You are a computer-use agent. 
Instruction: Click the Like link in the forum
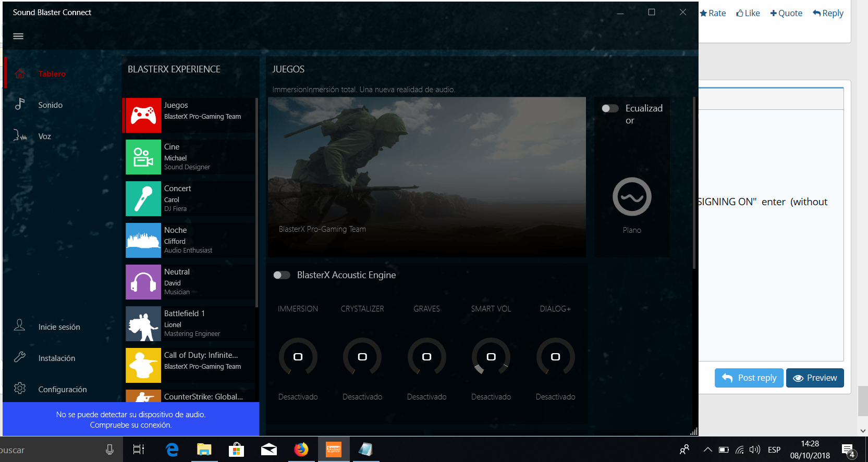click(x=748, y=13)
